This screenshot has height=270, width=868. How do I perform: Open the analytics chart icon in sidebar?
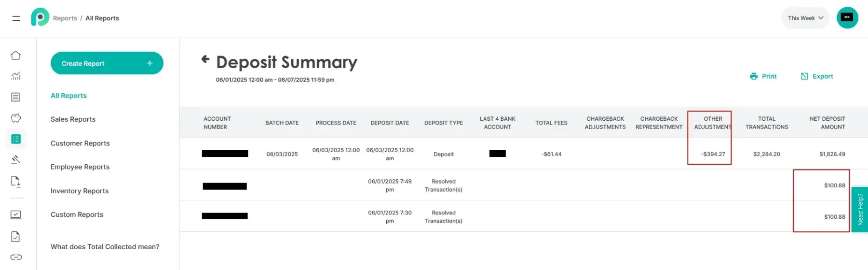15,76
